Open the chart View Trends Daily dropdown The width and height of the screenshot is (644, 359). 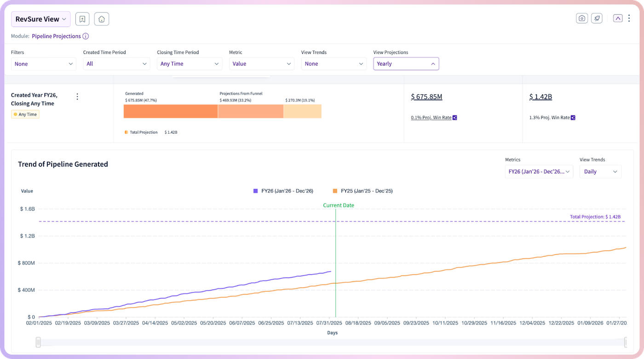pos(600,171)
